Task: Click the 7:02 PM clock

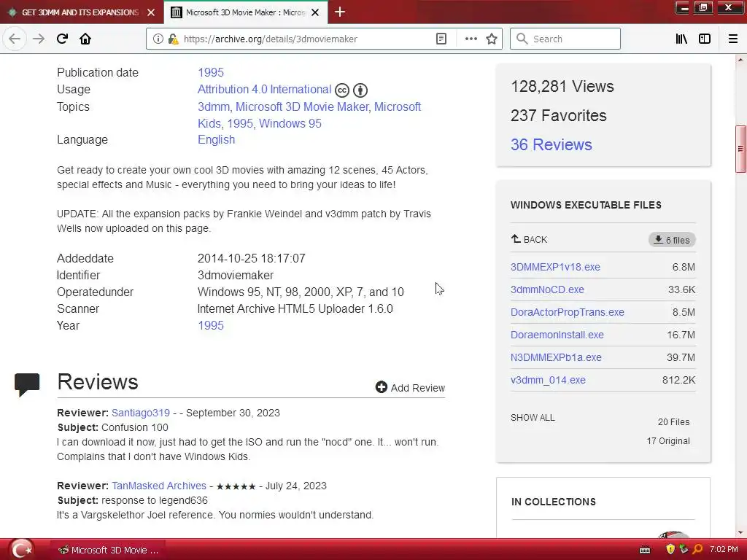Action: [x=724, y=550]
